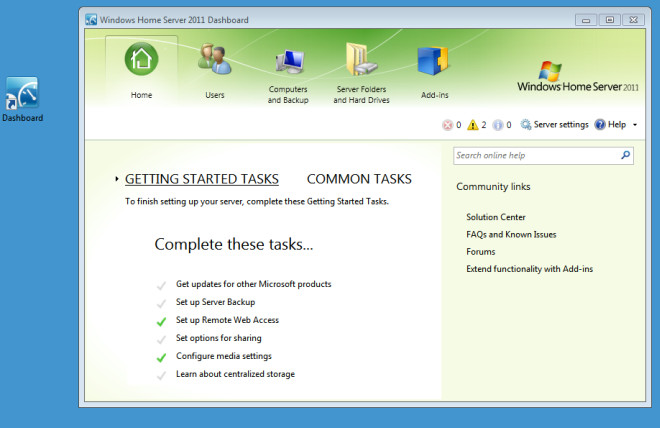
Task: Minimize the Dashboard window
Action: click(x=585, y=20)
